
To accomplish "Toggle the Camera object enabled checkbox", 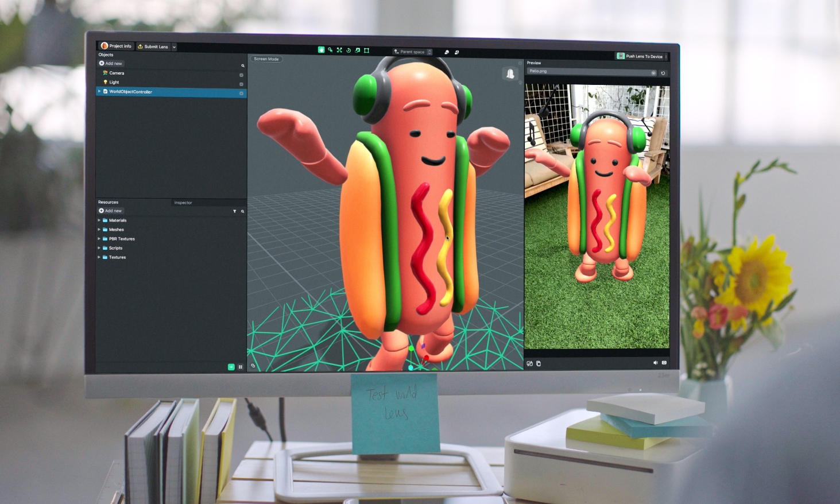I will [241, 75].
